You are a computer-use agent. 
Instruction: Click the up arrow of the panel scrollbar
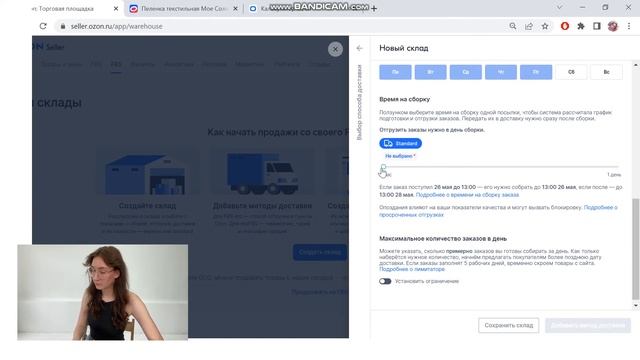tap(636, 65)
